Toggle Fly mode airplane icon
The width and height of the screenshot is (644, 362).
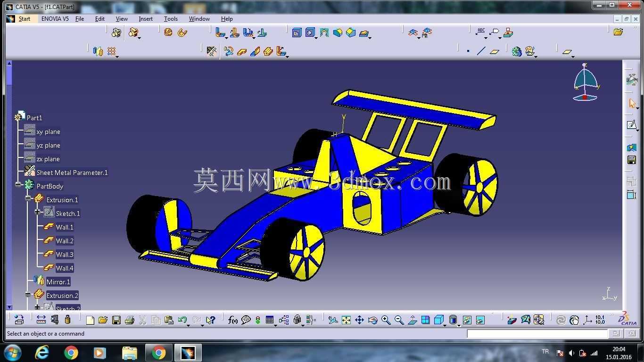[x=333, y=320]
